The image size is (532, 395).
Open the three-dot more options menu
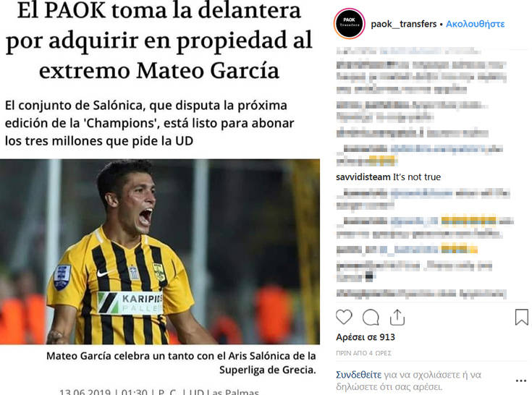[x=521, y=381]
